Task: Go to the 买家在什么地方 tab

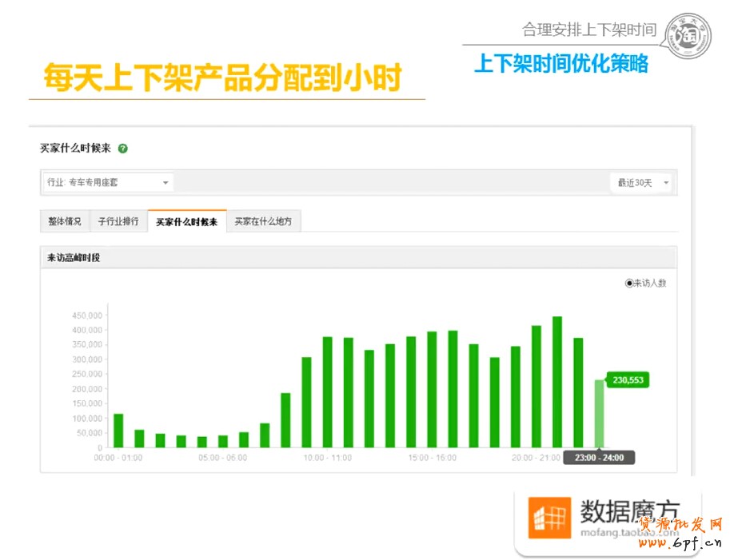Action: [x=264, y=221]
